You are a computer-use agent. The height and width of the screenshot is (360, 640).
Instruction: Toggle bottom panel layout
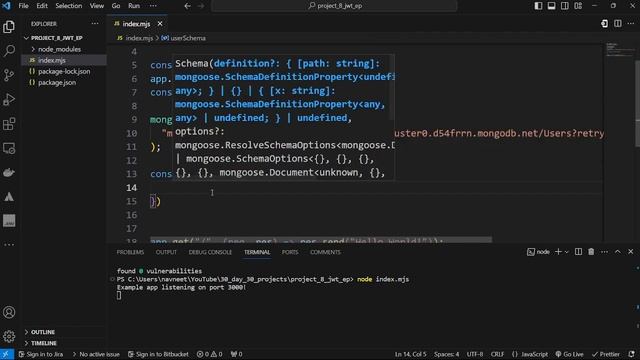(551, 6)
